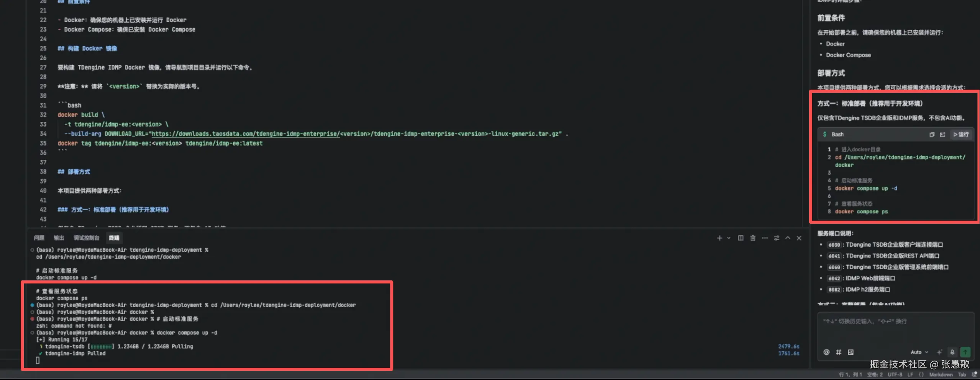
Task: Click the ### 方式一 heading in editor
Action: (x=113, y=210)
